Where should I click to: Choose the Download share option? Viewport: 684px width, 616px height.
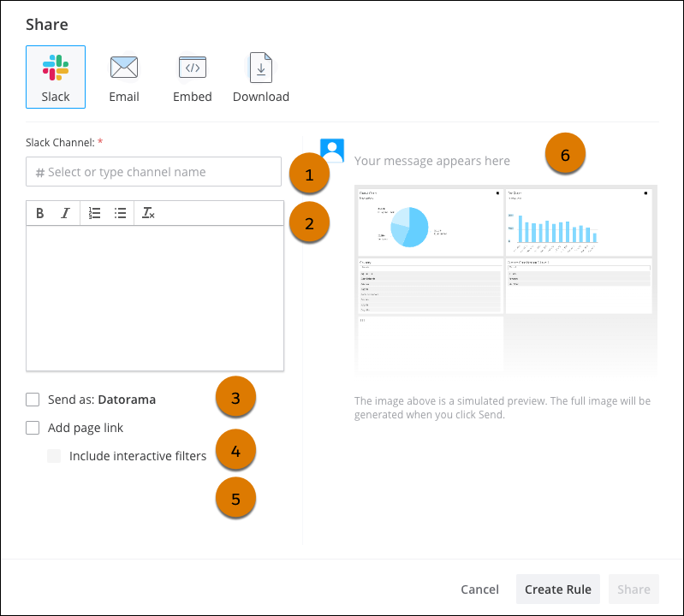261,77
